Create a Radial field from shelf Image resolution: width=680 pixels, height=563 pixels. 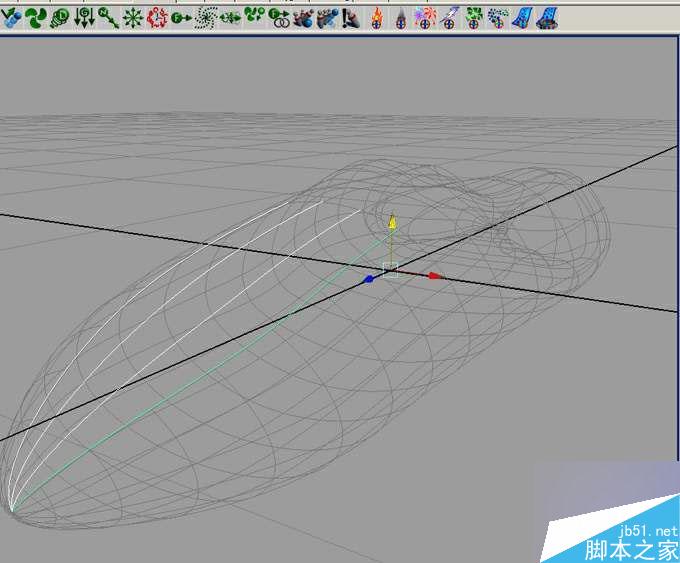[x=133, y=18]
